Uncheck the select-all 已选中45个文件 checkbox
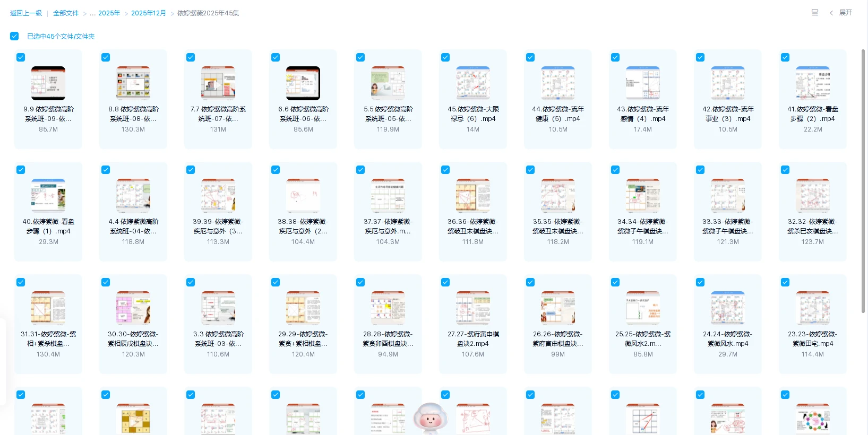Screen dimensions: 868x435 click(14, 36)
